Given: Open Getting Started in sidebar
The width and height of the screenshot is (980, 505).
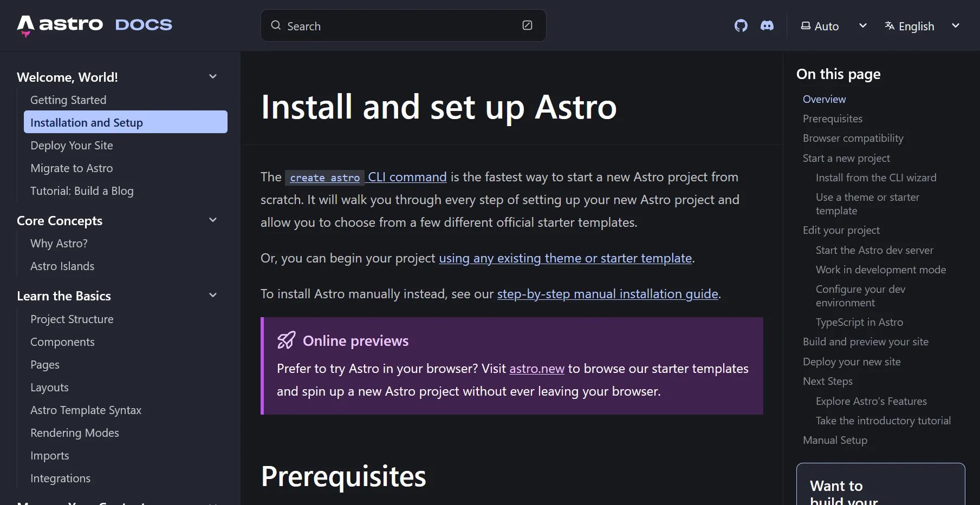Looking at the screenshot, I should point(68,100).
